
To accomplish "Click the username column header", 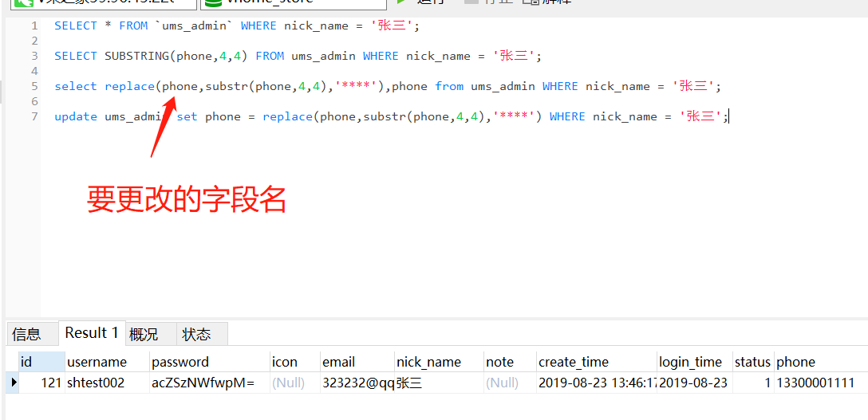I will pyautogui.click(x=108, y=362).
